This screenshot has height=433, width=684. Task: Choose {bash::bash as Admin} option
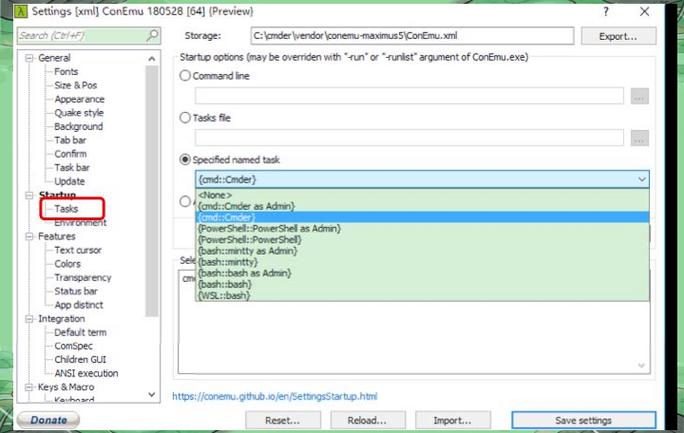[422, 273]
